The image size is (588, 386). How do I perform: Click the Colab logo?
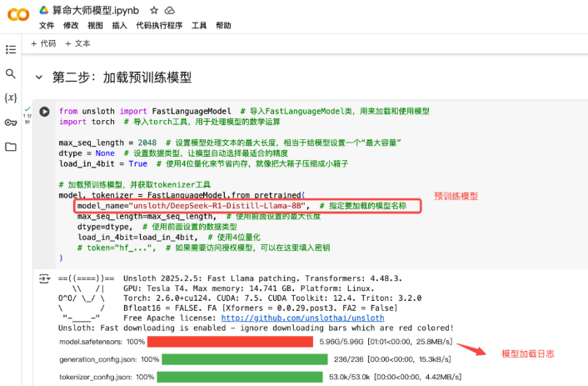click(x=18, y=15)
